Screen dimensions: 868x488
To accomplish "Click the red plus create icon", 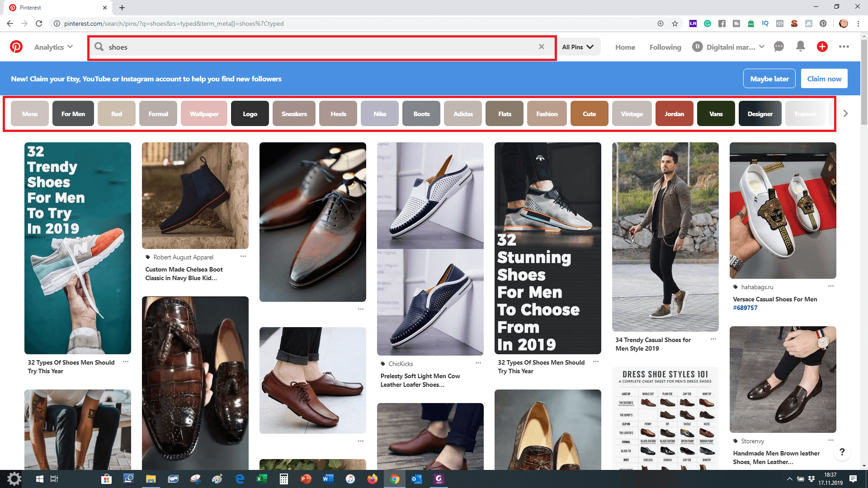I will pos(822,47).
